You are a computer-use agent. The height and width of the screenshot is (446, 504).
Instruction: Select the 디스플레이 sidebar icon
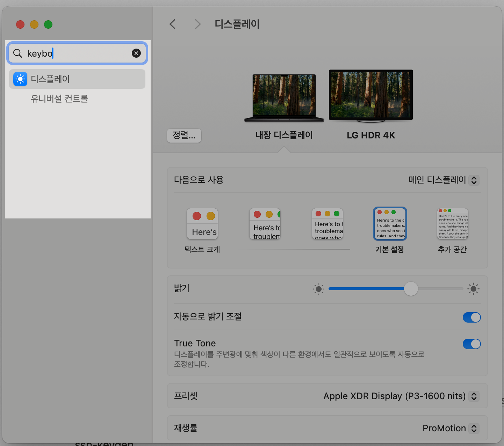[20, 79]
